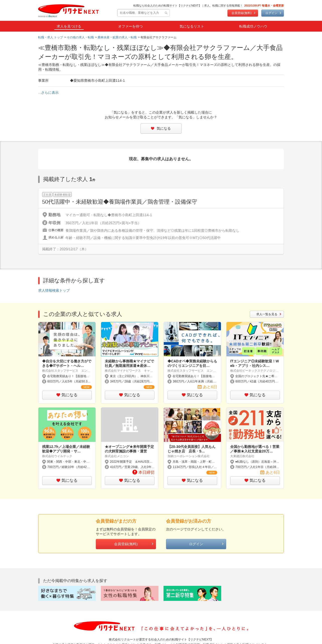Open the ITエンジニア 未経験&第二新卒歓迎 thumbnail
The height and width of the screenshot is (644, 322).
(x=255, y=339)
